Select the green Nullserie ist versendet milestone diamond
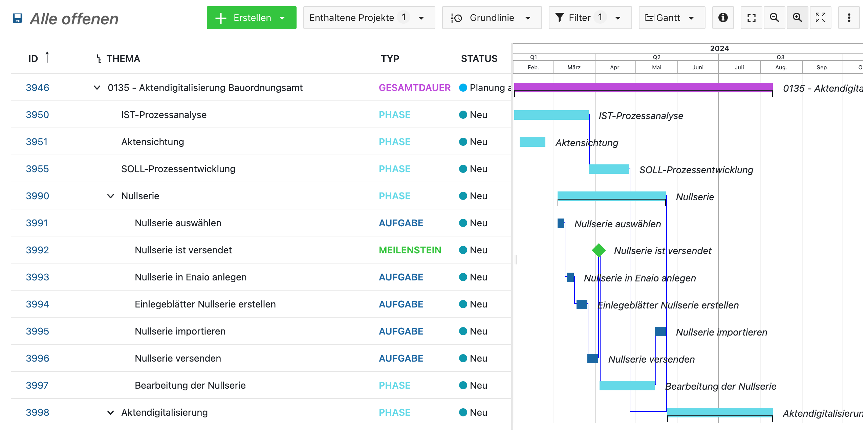 coord(599,250)
